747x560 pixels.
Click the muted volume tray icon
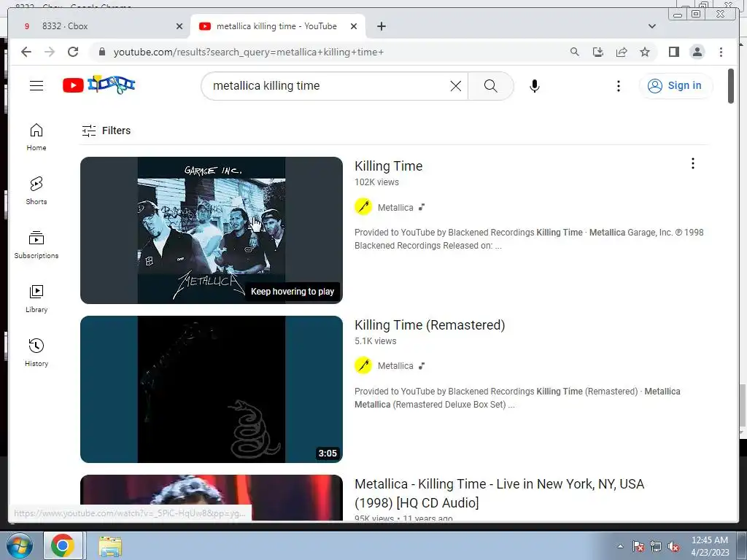(673, 546)
